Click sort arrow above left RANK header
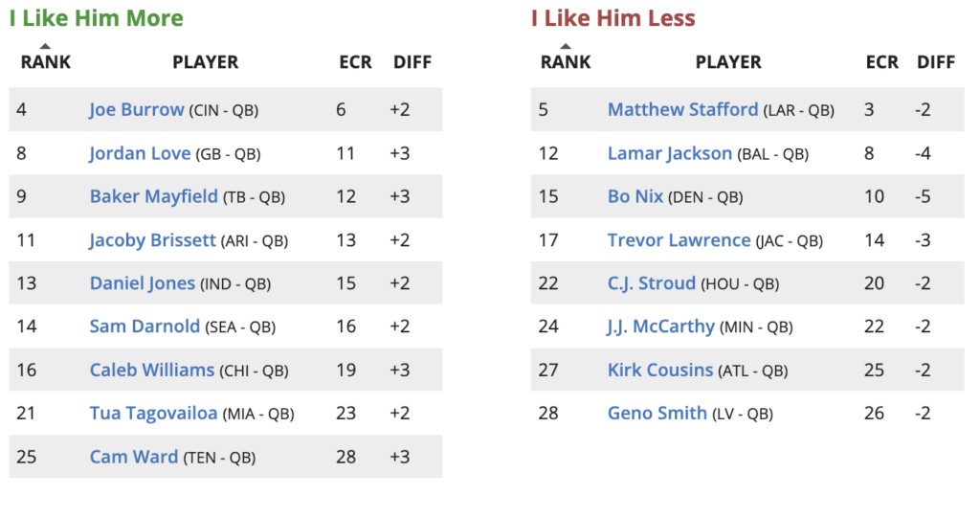Viewport: 980px width, 518px height. point(45,45)
